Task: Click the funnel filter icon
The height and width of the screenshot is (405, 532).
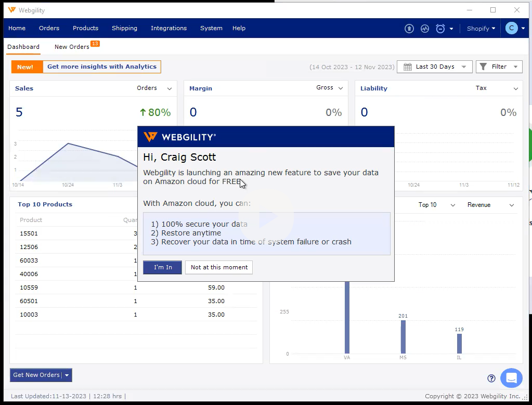Action: (x=483, y=67)
